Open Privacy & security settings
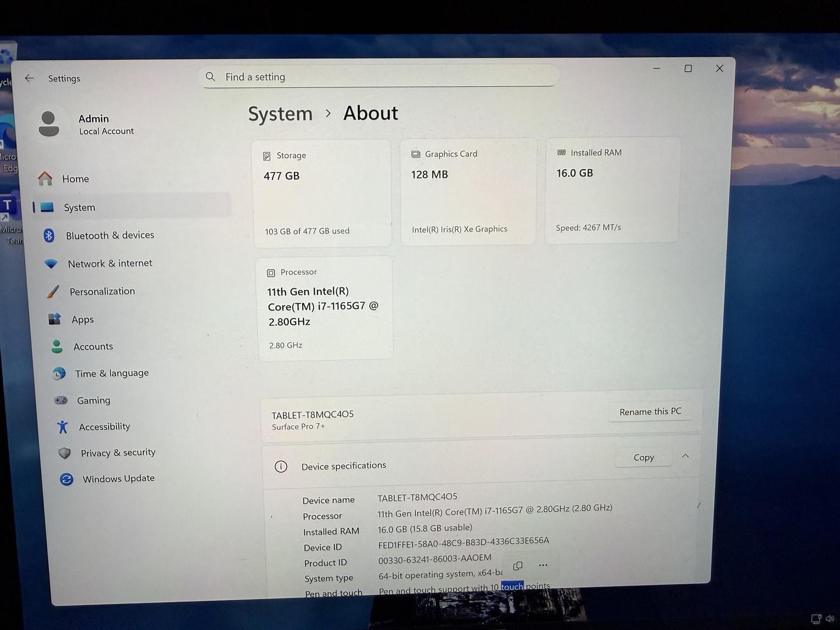840x630 pixels. pyautogui.click(x=118, y=453)
